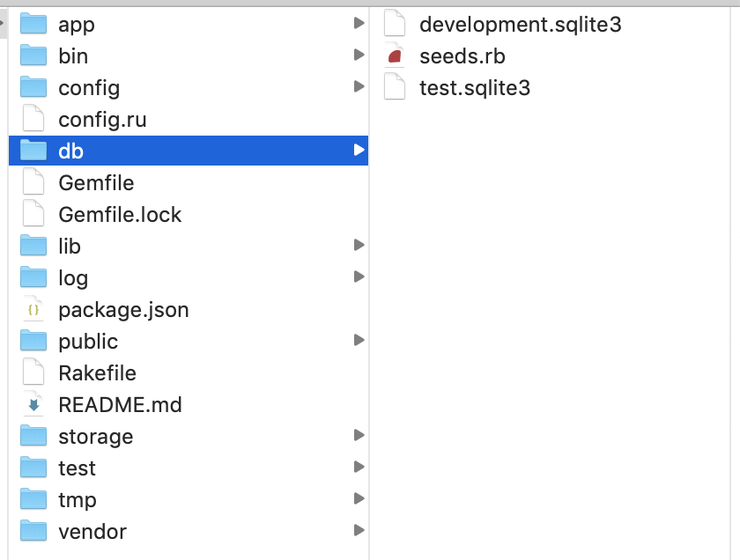Expand the public folder arrow
The height and width of the screenshot is (560, 740).
click(x=359, y=340)
